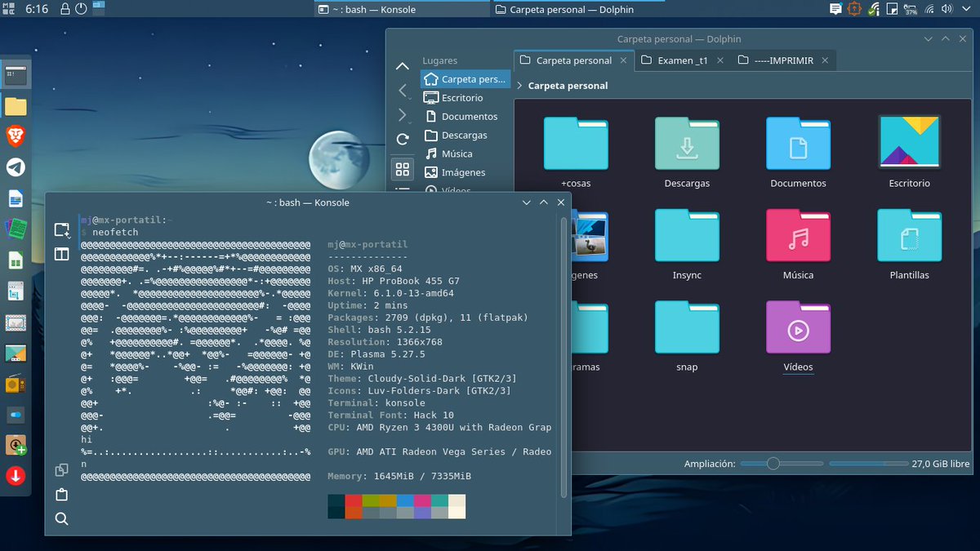Screen dimensions: 980x551
Task: Open Imágenes in the Lugares sidebar
Action: 465,172
